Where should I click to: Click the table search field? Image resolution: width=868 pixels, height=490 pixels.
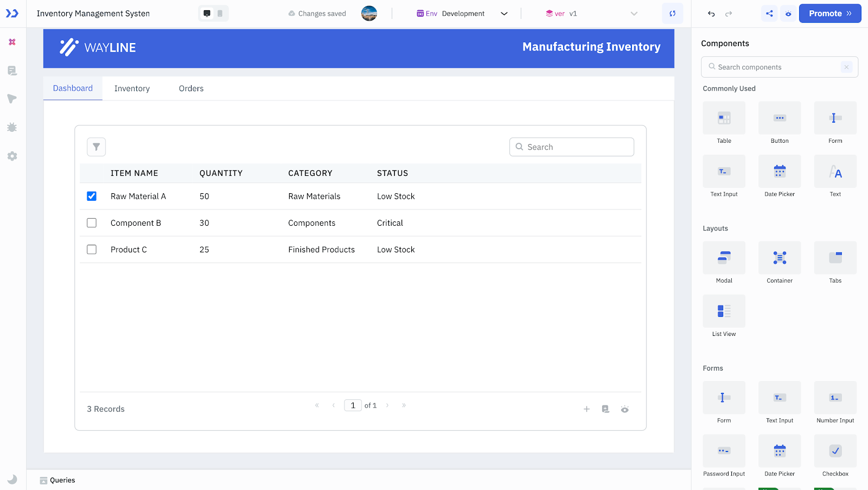coord(571,147)
